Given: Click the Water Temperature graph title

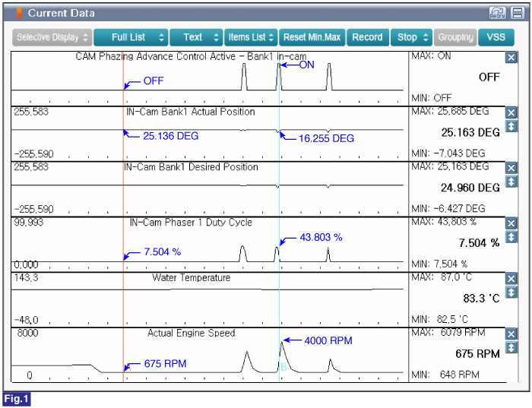Looking at the screenshot, I should click(192, 278).
